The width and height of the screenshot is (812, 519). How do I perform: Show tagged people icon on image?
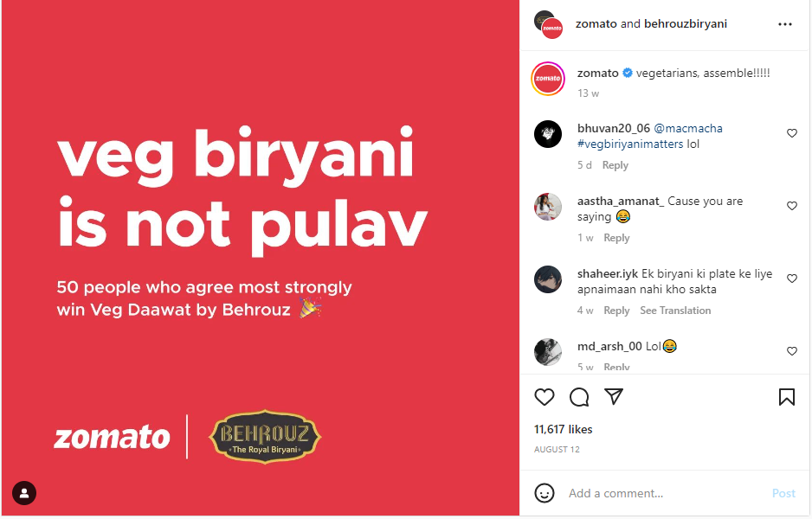[x=24, y=493]
